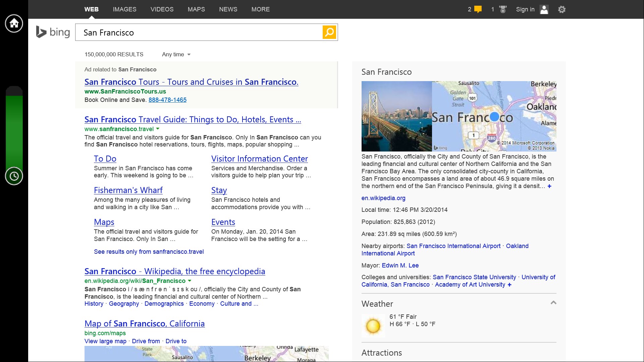Open the Edwin M. Lee mayor link
Viewport: 644px width, 362px height.
click(400, 265)
